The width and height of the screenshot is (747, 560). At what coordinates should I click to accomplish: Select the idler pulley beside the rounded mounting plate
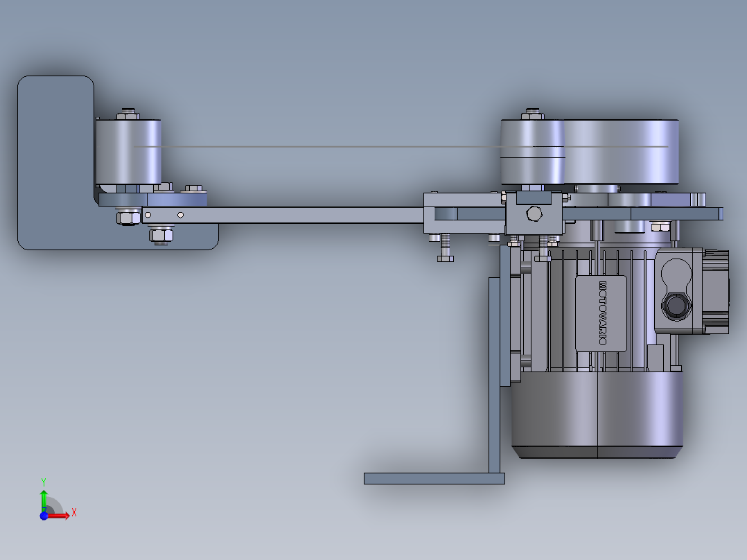pos(128,152)
